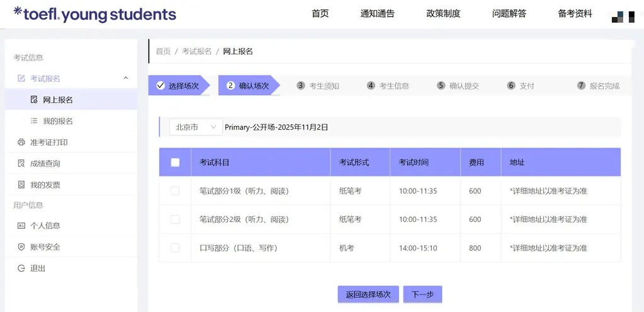This screenshot has width=644, height=312.
Task: Collapse the 考试报名 menu chevron
Action: [125, 78]
